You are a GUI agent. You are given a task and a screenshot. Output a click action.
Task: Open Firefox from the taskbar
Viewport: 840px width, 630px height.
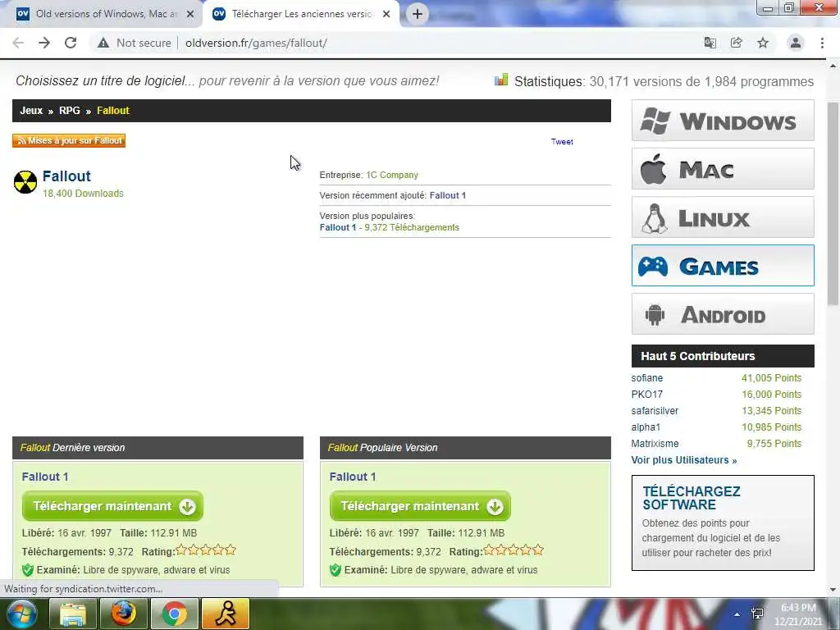[x=123, y=614]
